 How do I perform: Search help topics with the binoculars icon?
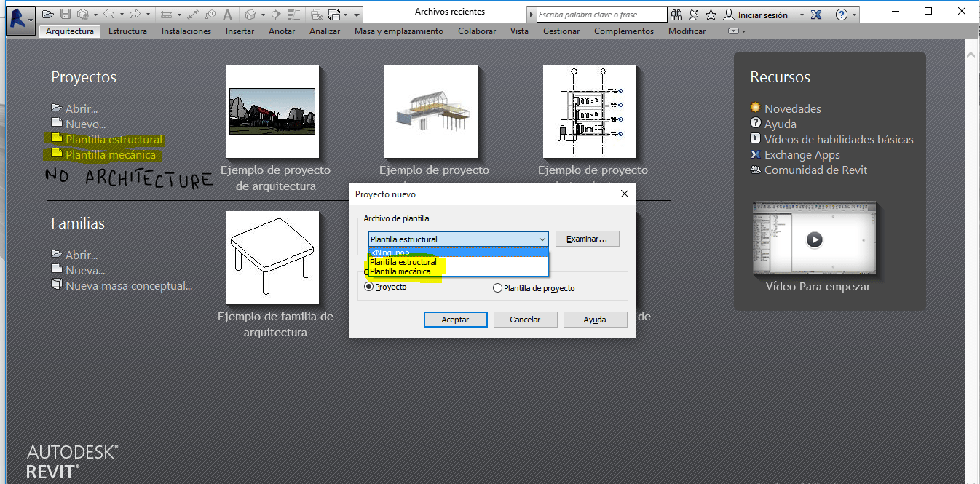coord(676,14)
